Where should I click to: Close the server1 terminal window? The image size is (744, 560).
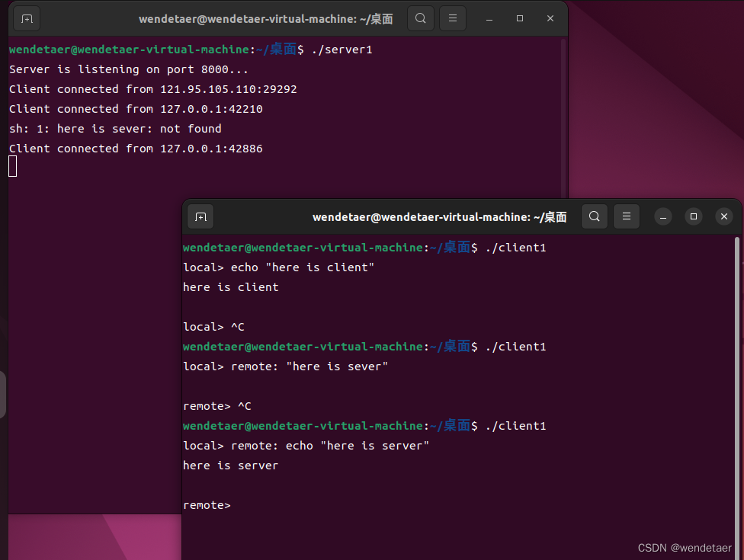(550, 18)
